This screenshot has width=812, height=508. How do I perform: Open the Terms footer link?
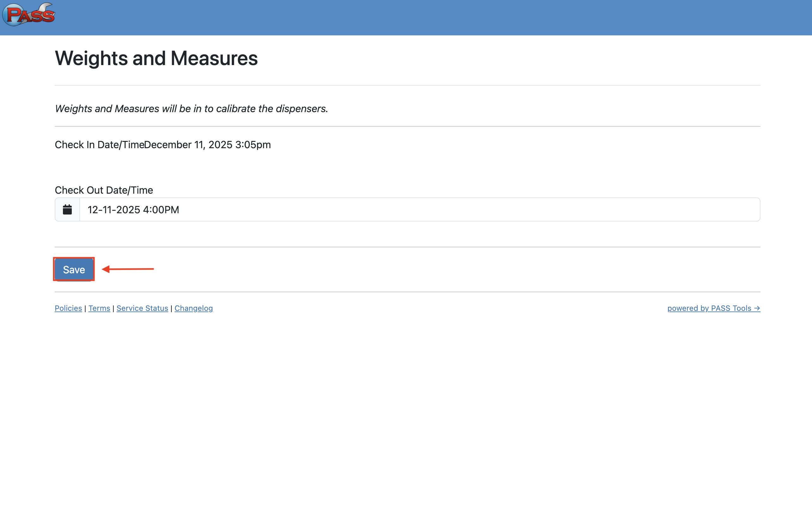99,308
